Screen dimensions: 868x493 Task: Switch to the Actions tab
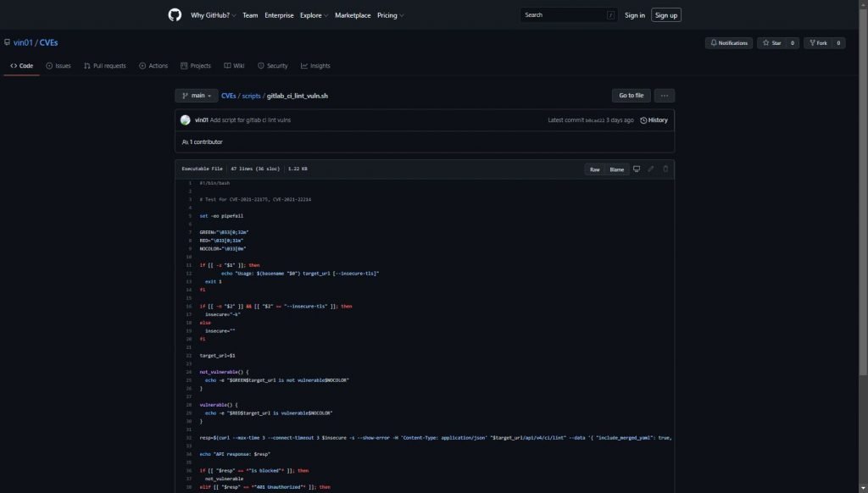[x=153, y=65]
